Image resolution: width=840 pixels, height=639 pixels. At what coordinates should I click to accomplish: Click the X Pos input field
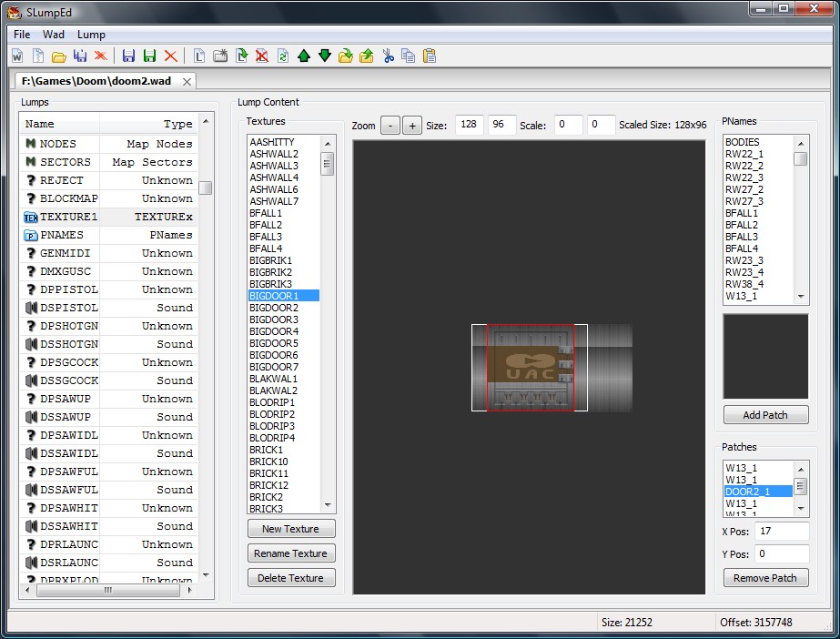781,531
